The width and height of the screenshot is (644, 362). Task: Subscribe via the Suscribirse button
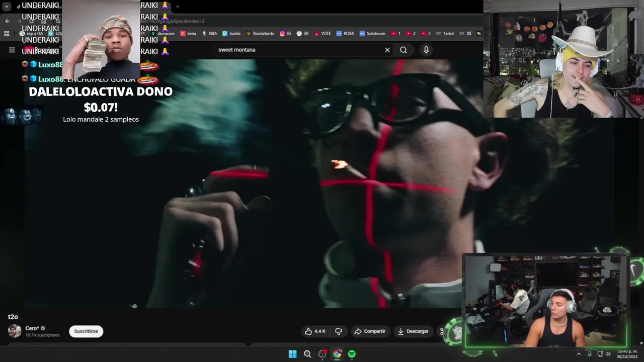click(86, 331)
